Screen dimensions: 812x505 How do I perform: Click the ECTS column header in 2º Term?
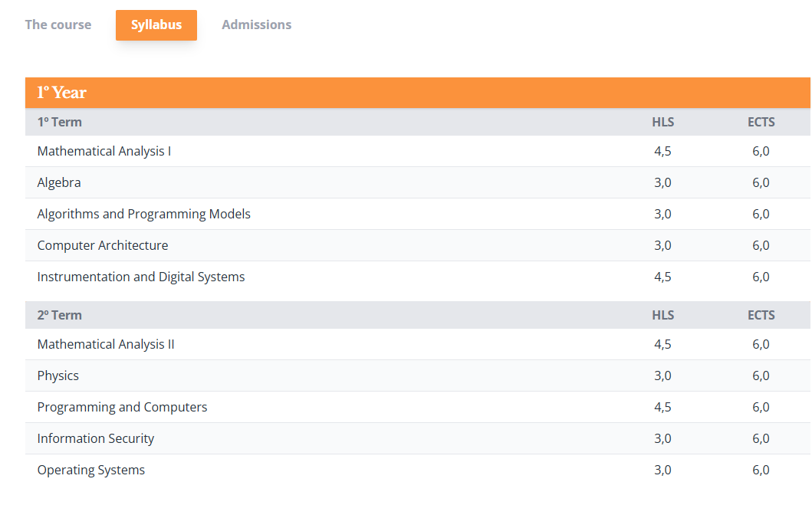(761, 315)
